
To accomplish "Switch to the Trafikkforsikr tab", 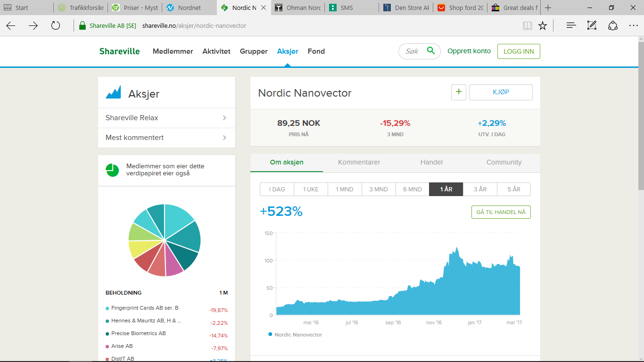I will click(80, 8).
